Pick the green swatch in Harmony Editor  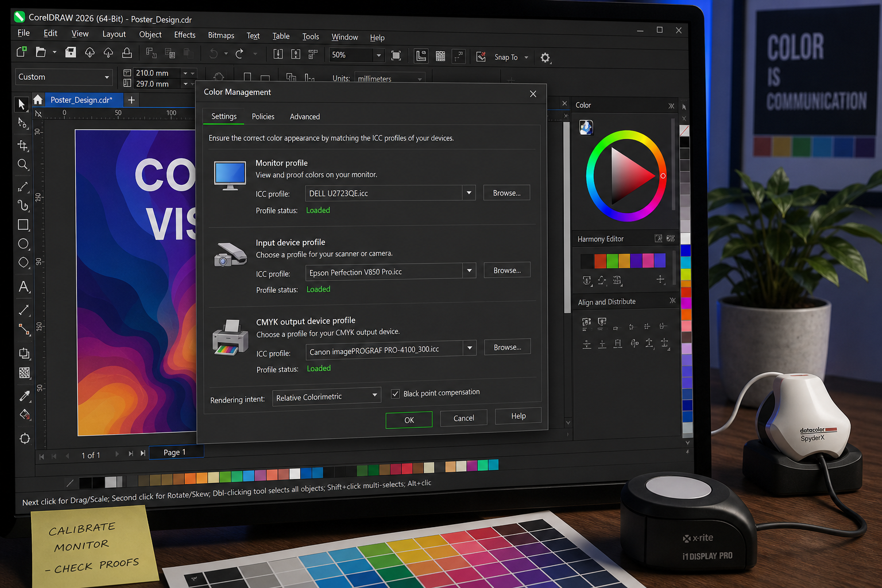coord(612,261)
